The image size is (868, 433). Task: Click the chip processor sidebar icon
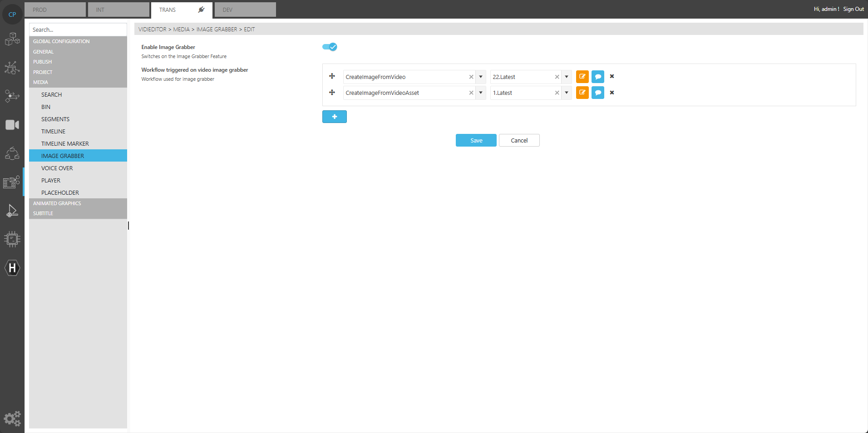(12, 239)
